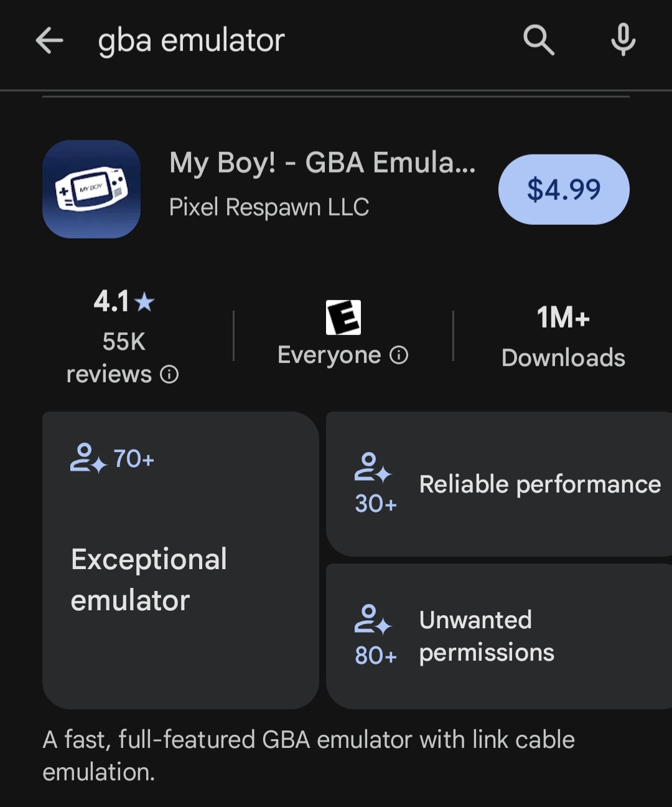This screenshot has width=672, height=807.
Task: Tap the 80+ reviewers icon
Action: coord(373,620)
